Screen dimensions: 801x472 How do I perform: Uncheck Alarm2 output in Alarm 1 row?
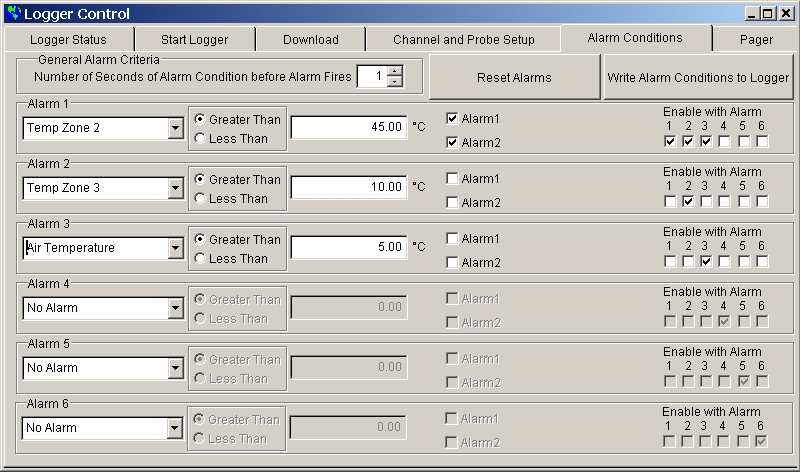point(452,143)
